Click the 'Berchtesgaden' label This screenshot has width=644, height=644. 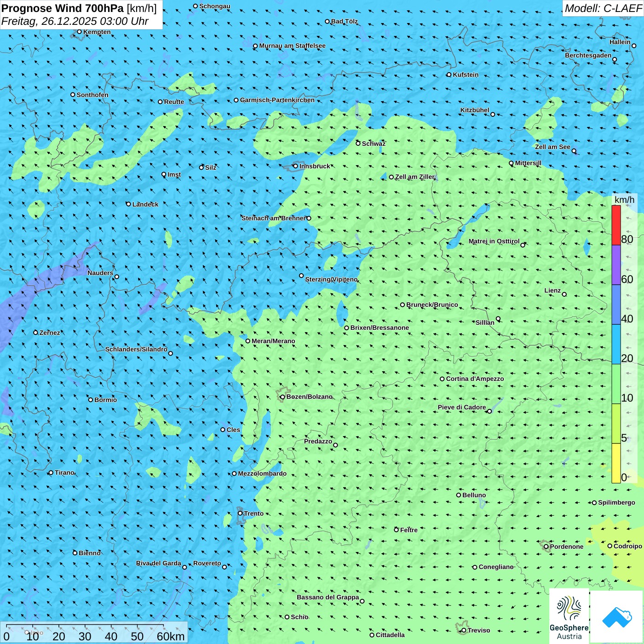588,55
